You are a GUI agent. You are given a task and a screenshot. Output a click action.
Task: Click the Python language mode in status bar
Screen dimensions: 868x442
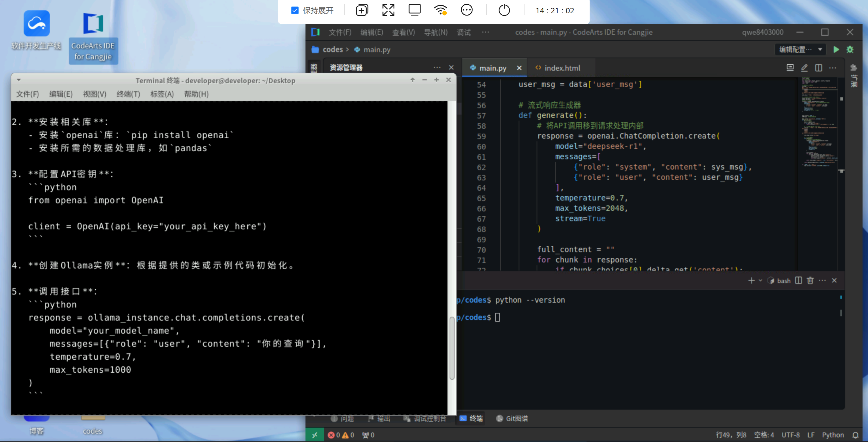833,435
